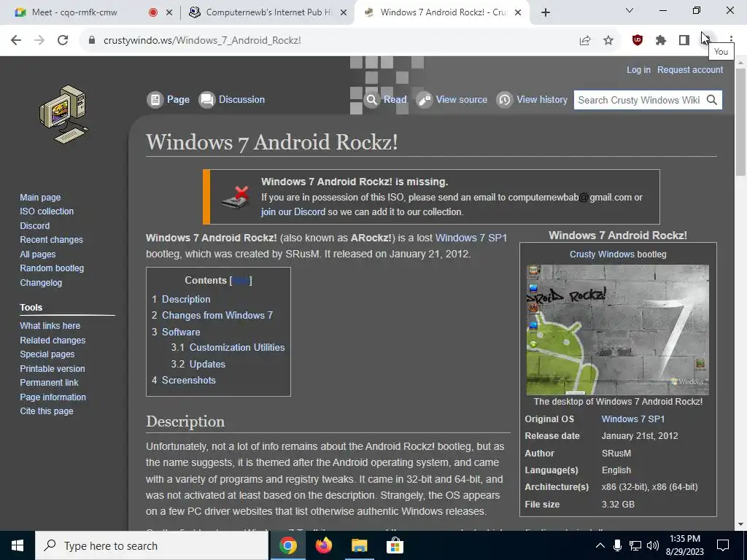Open Special pages tool

pyautogui.click(x=47, y=354)
